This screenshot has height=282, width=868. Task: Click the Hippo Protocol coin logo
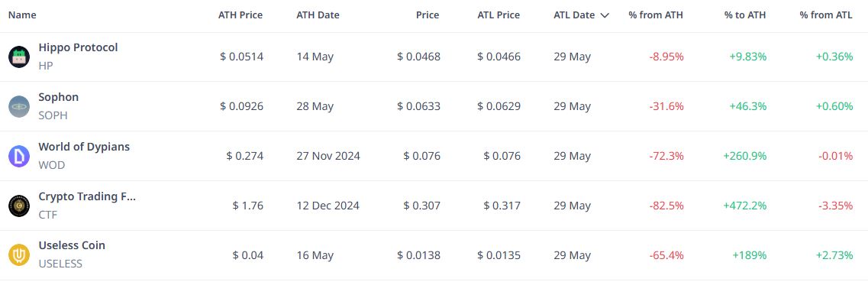(19, 57)
